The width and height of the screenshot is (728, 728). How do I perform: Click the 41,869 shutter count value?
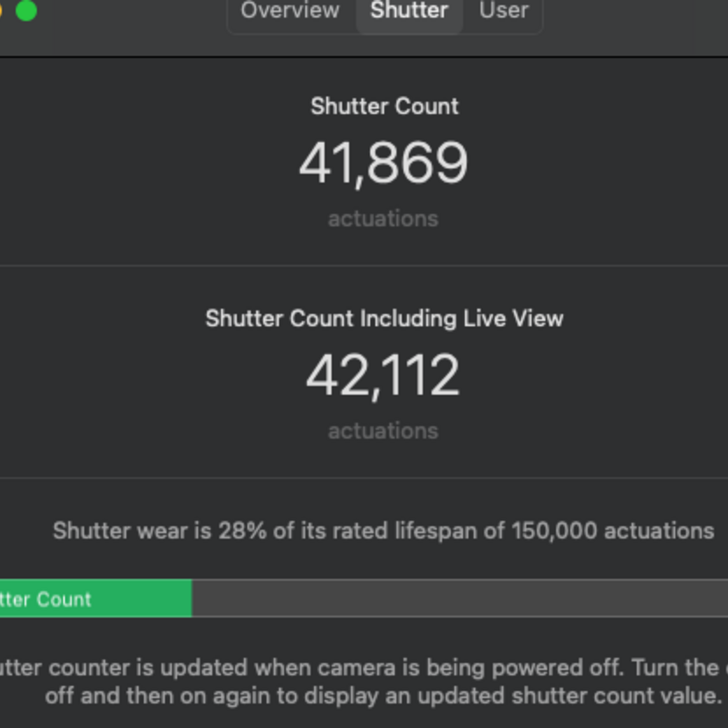[383, 163]
